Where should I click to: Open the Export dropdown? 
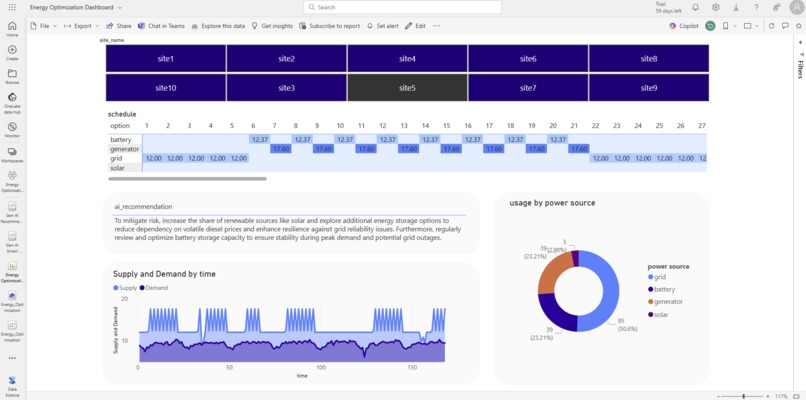point(81,26)
